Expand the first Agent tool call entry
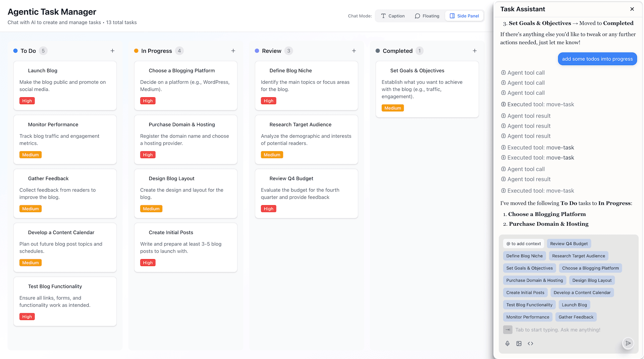Image resolution: width=644 pixels, height=359 pixels. click(x=526, y=73)
